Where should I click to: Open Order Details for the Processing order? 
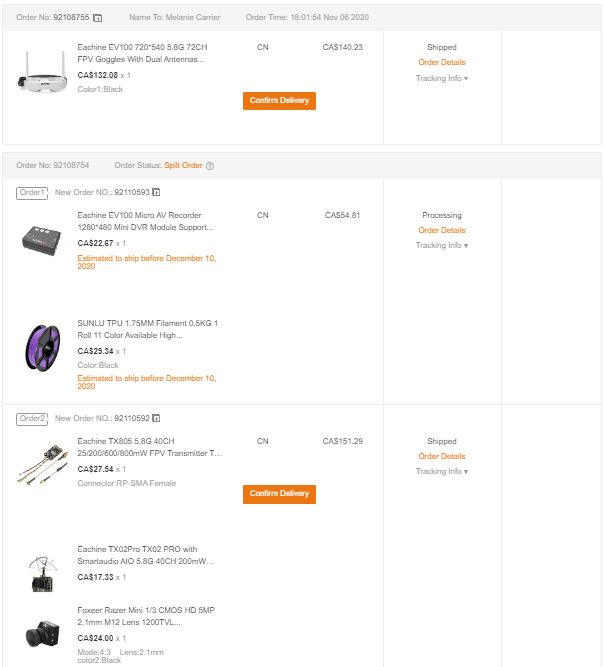coord(442,231)
